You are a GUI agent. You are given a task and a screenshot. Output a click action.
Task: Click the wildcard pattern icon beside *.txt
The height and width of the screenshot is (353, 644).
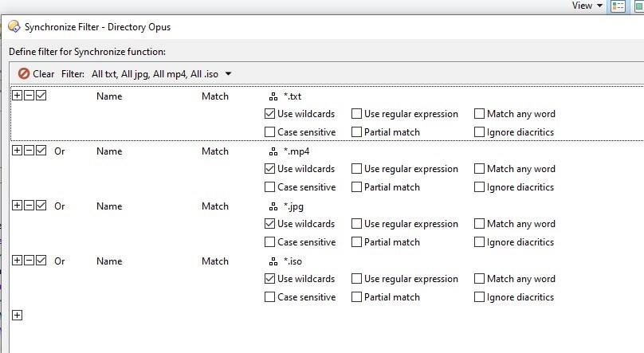(x=273, y=96)
